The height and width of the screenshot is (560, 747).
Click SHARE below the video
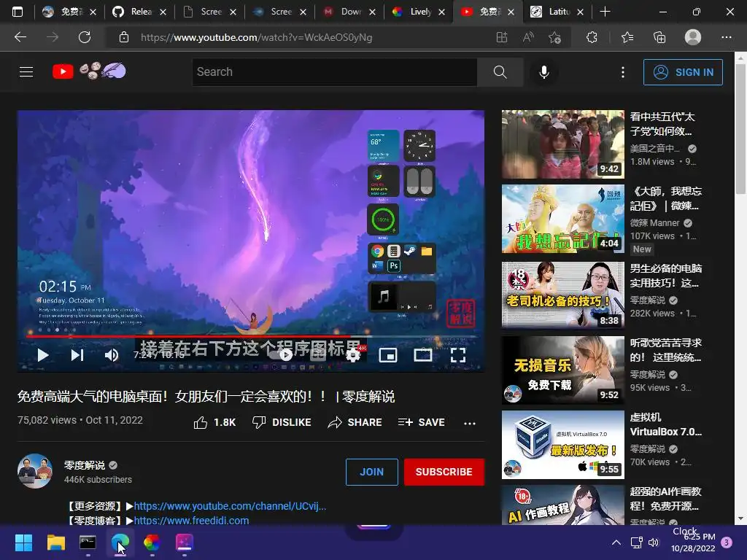(355, 422)
